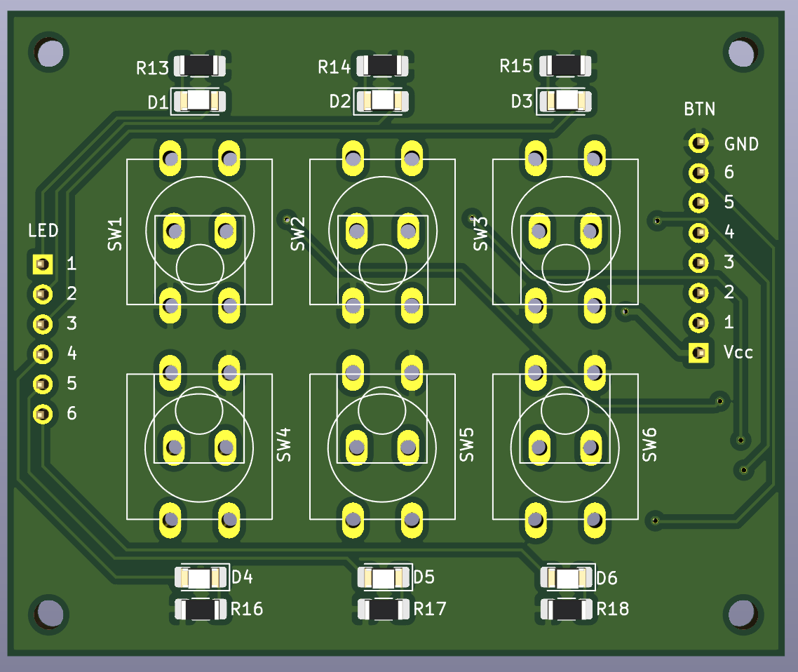This screenshot has height=672, width=798.
Task: Click the small button circle of SW1
Action: (x=200, y=268)
